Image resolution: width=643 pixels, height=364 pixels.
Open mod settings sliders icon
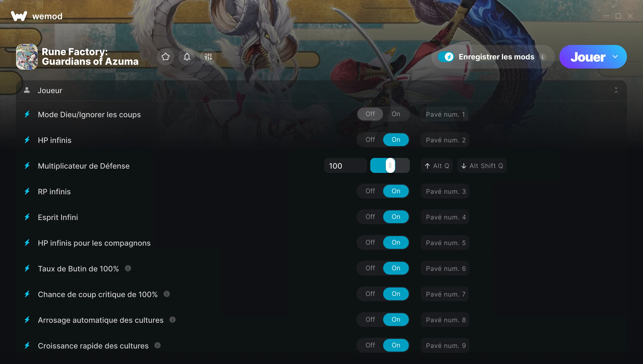click(208, 57)
